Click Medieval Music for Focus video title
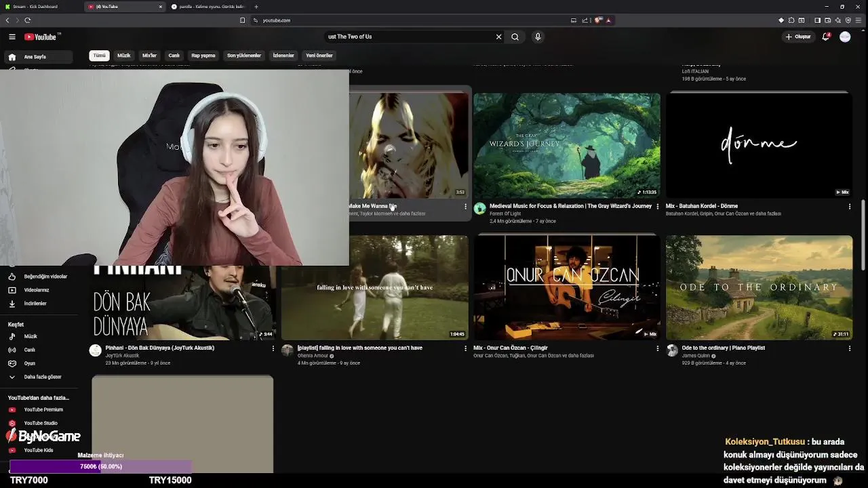 [570, 206]
